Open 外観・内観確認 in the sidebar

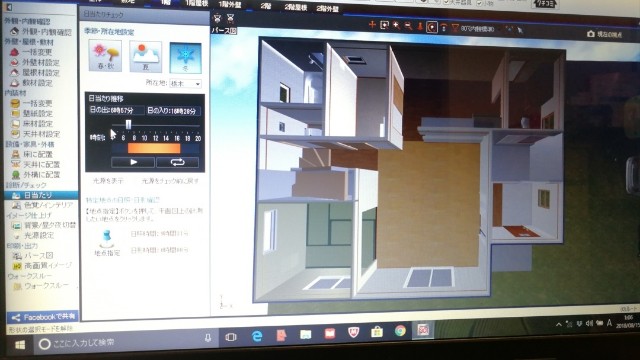tap(41, 31)
